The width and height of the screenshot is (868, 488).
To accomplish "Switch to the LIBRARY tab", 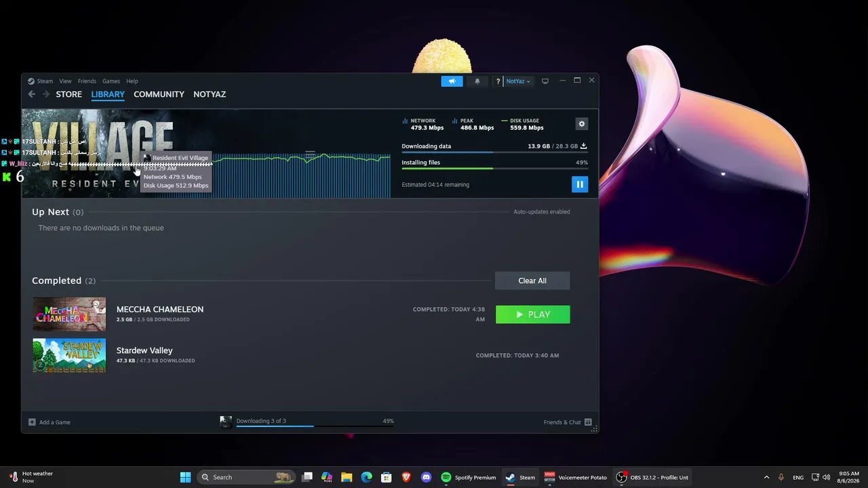I will click(108, 94).
